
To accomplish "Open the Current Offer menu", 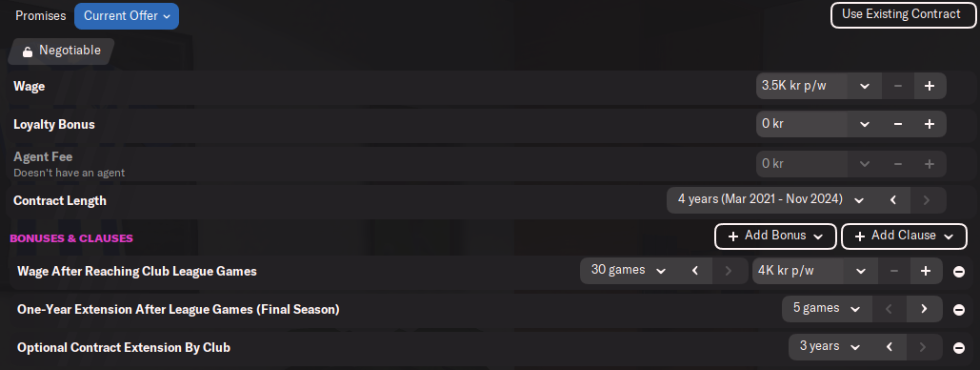I will pos(127,16).
